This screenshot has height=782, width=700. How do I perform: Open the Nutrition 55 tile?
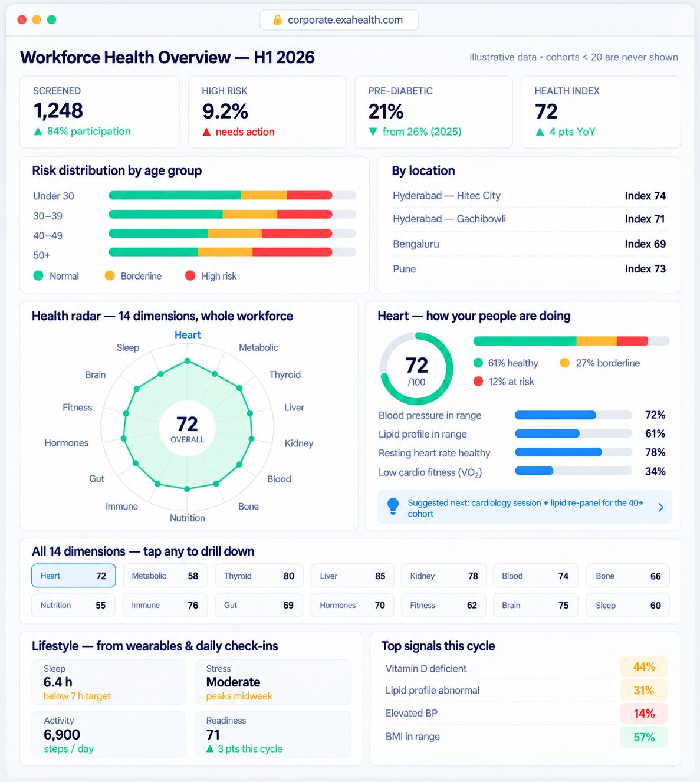point(74,605)
